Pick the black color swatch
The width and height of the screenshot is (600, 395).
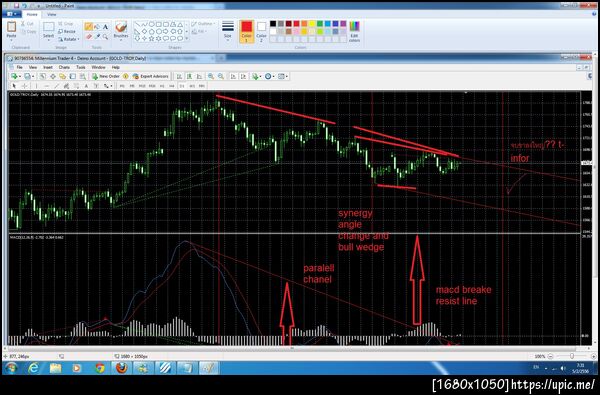point(273,24)
